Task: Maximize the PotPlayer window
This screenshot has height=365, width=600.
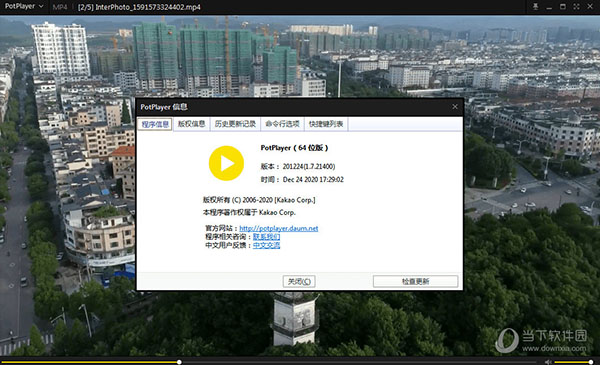Action: tap(563, 7)
